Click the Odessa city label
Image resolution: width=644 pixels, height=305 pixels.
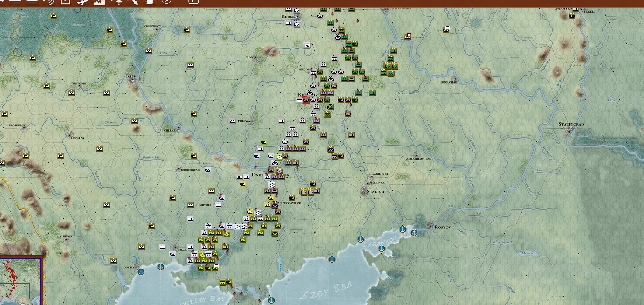(129, 267)
